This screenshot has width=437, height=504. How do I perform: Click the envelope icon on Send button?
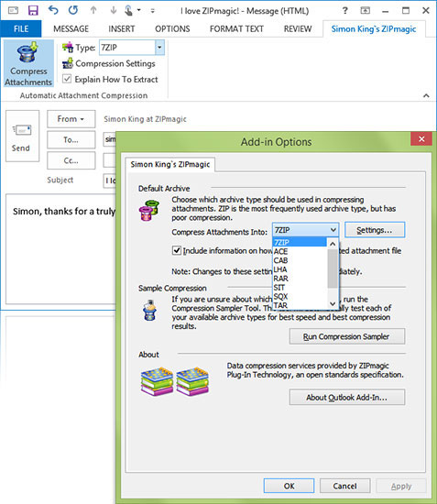(21, 130)
